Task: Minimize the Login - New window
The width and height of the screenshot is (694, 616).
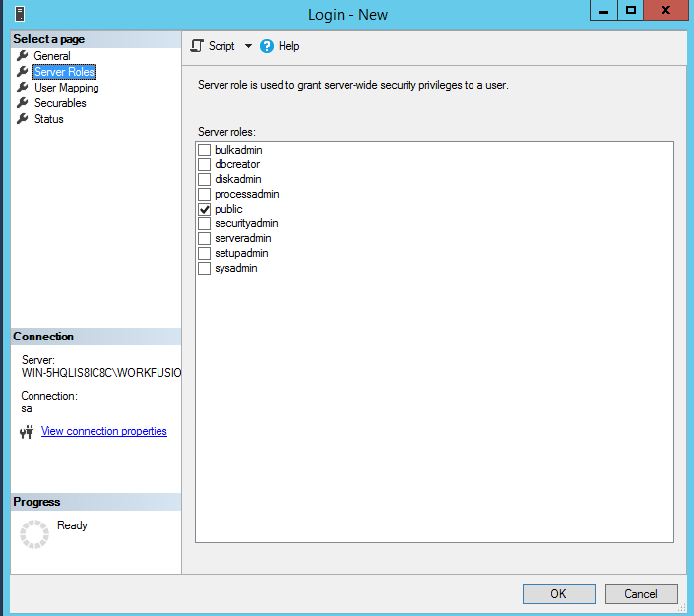Action: [x=603, y=10]
